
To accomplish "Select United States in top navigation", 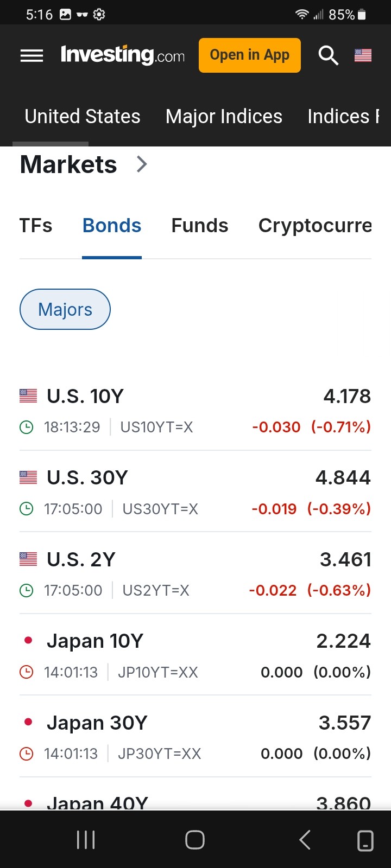I will click(83, 117).
